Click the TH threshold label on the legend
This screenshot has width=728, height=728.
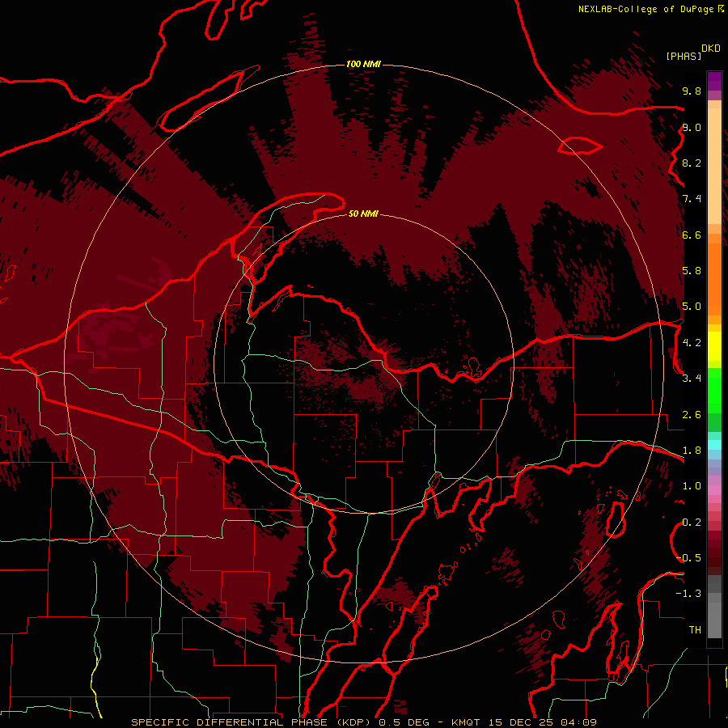(695, 630)
